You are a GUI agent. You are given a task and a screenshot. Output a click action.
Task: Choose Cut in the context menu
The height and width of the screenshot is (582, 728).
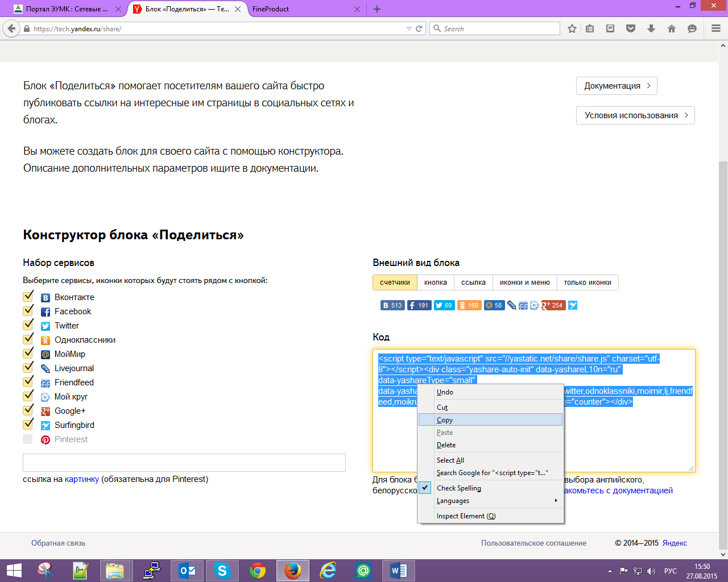coord(490,408)
